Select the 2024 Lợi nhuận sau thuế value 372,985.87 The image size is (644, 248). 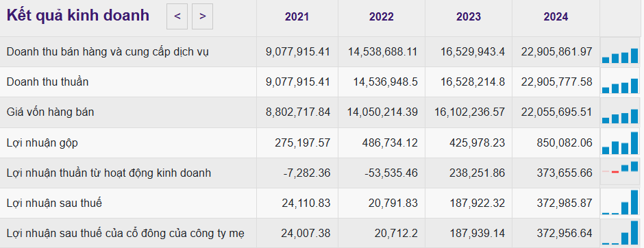(565, 203)
